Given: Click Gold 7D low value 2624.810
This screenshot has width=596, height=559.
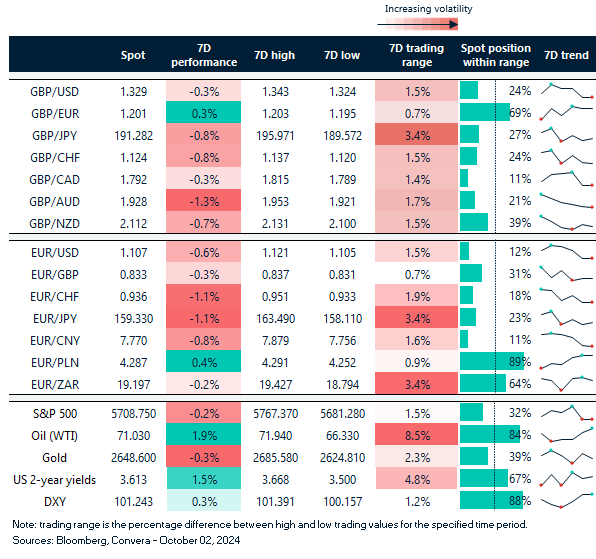Looking at the screenshot, I should tap(342, 458).
